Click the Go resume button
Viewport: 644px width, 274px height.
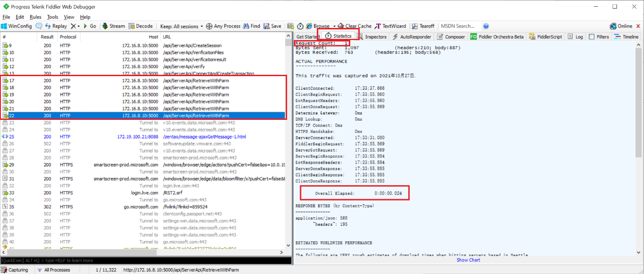89,26
